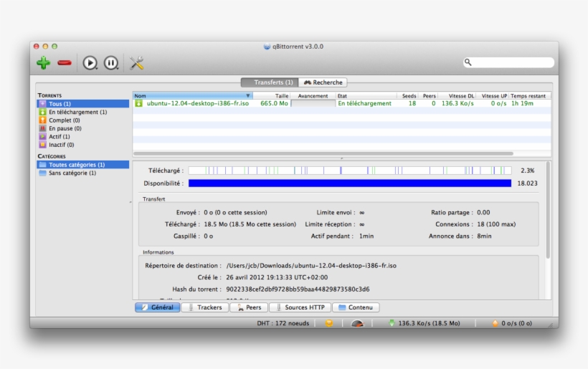Select the En pause (0) filter

coord(83,128)
